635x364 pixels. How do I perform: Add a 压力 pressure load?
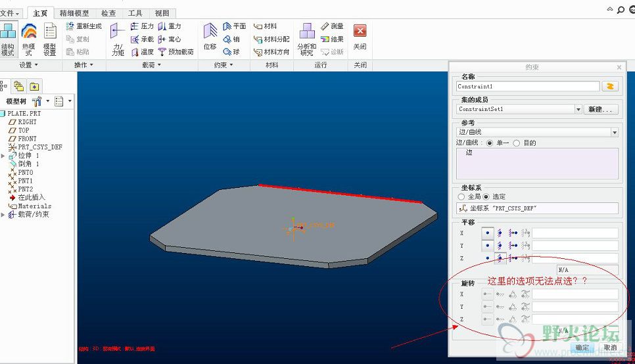pyautogui.click(x=142, y=26)
